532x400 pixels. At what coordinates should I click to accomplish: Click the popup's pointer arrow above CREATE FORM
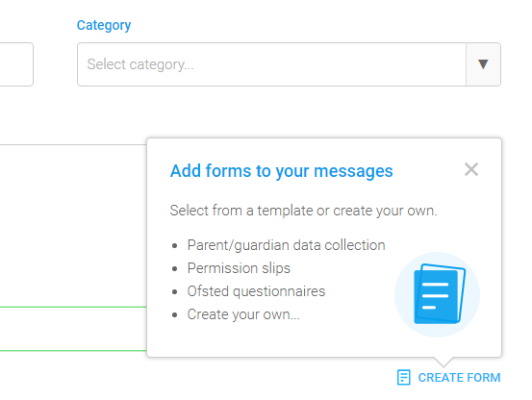point(443,362)
